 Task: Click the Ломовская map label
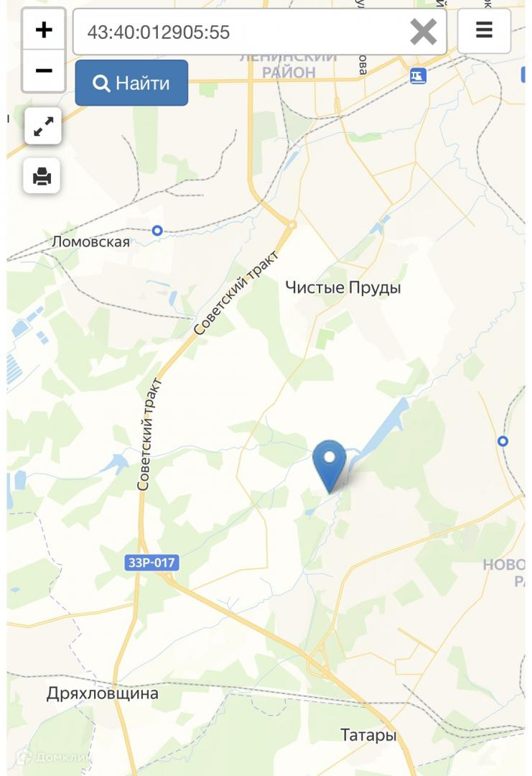91,242
